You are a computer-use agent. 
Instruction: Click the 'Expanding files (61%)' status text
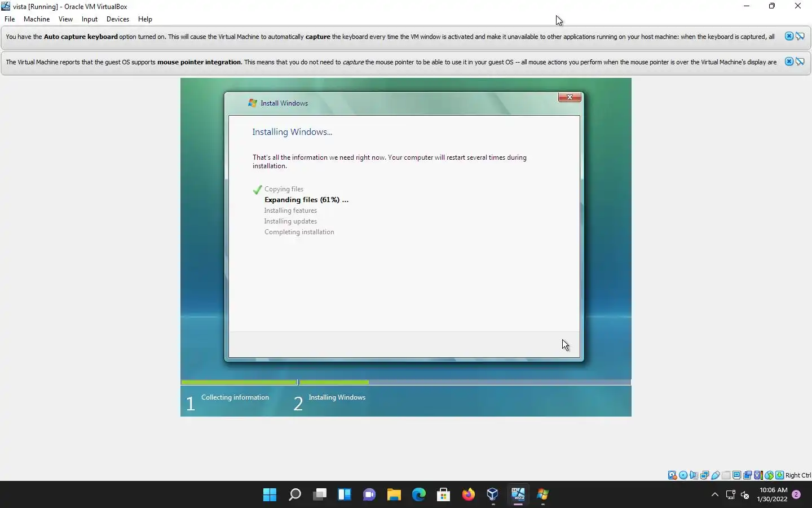pyautogui.click(x=306, y=200)
